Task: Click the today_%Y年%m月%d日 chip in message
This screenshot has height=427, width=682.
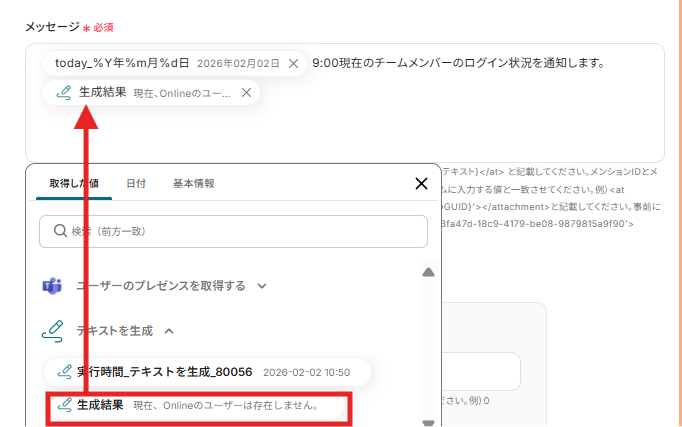Action: [174, 63]
